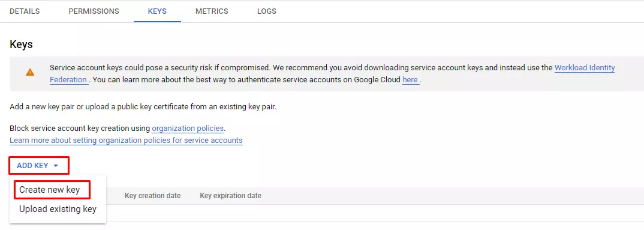Go to the METRICS tab
Viewport: 644px width, 230px height.
(x=212, y=11)
